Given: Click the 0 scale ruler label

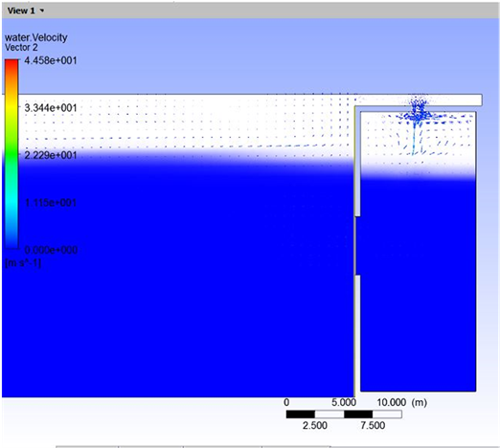Looking at the screenshot, I should coord(286,402).
